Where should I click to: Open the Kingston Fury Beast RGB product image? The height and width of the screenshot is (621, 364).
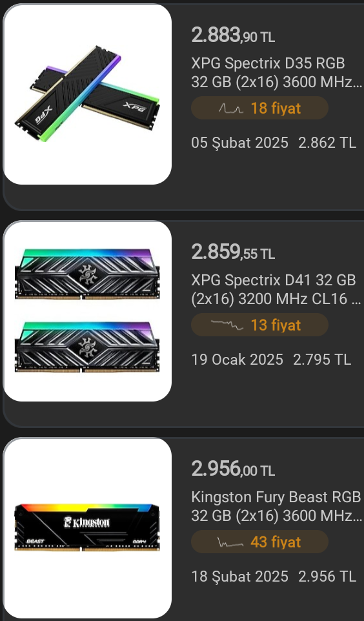(x=88, y=528)
